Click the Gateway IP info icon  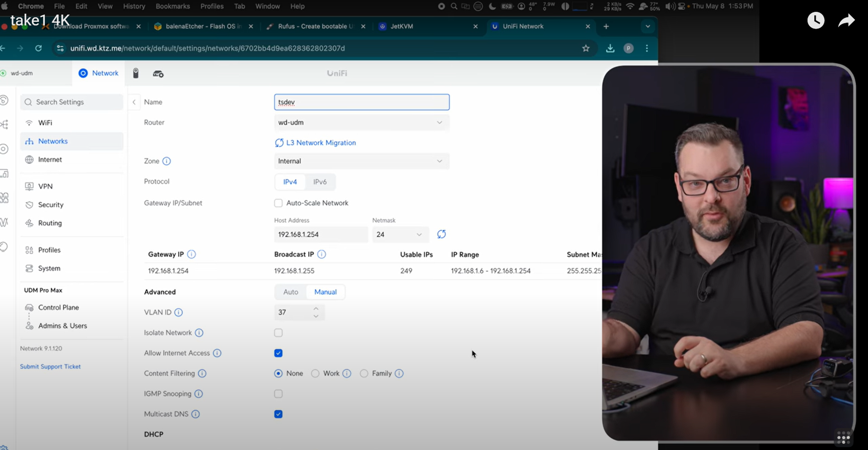(x=191, y=254)
